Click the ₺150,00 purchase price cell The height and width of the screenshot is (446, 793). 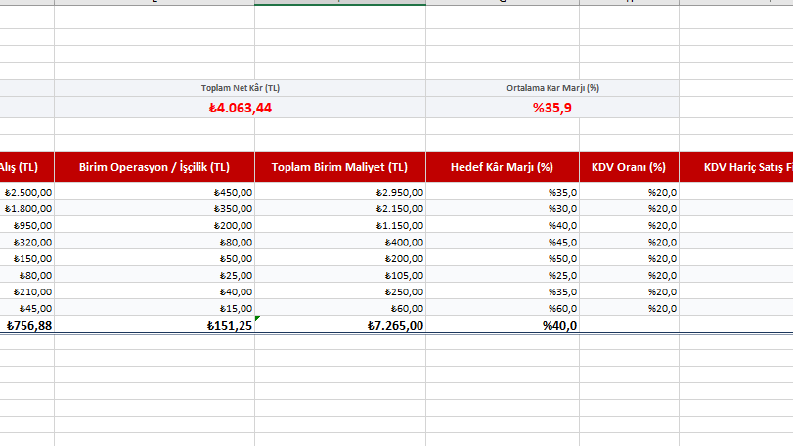coord(27,258)
